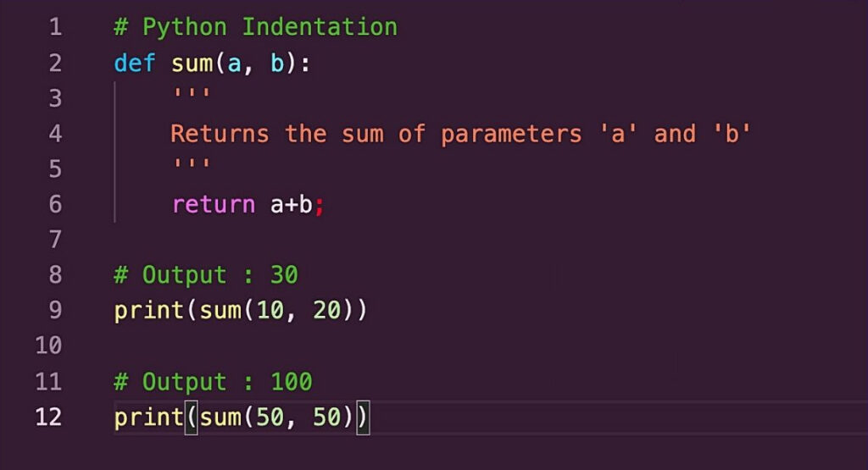Click the opening triple quotes on line 3
Image resolution: width=868 pixels, height=470 pixels.
[191, 97]
